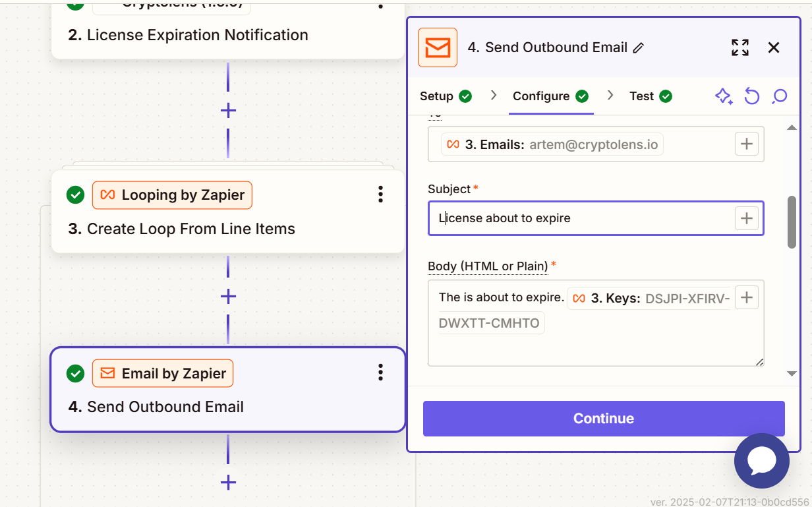Open step 4 Send Outbound Email card
This screenshot has width=812, height=507.
coord(228,390)
